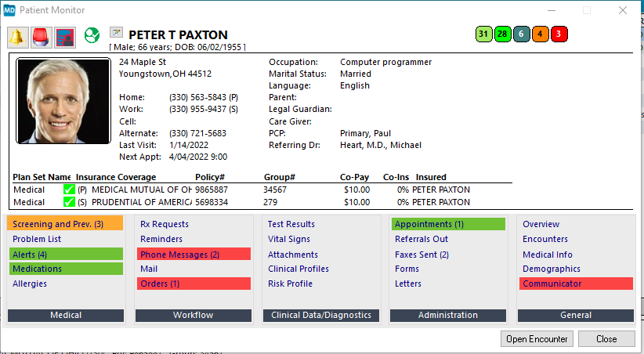Click the green globe circular icon
The width and height of the screenshot is (644, 354).
92,35
